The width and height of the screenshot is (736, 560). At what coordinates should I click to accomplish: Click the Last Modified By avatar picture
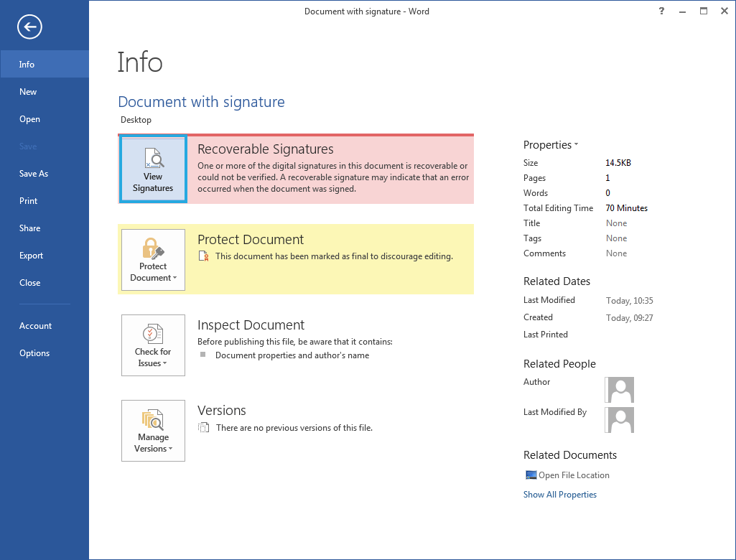click(x=620, y=420)
